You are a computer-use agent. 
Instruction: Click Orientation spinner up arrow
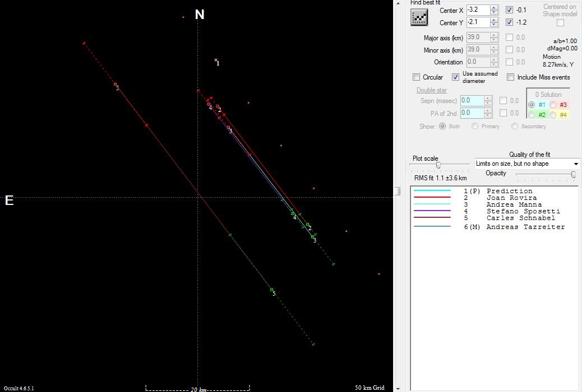(493, 60)
